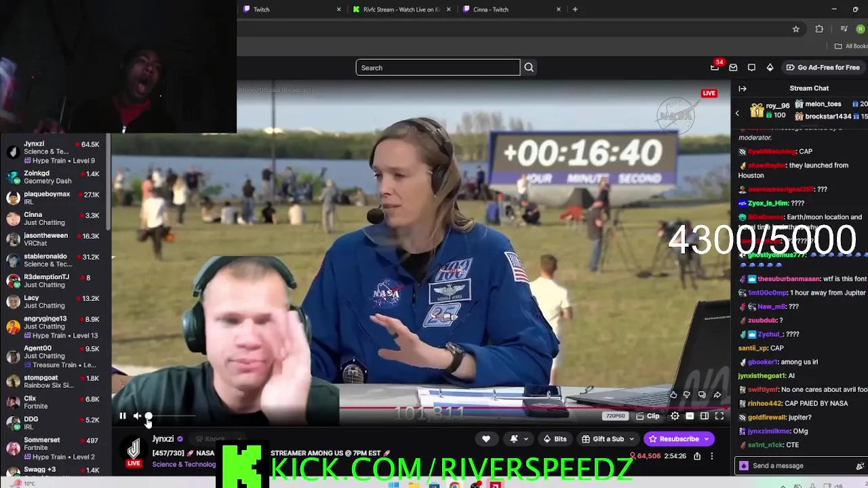Collapse the Stream Chat panel
This screenshot has height=488, width=868.
[x=743, y=89]
